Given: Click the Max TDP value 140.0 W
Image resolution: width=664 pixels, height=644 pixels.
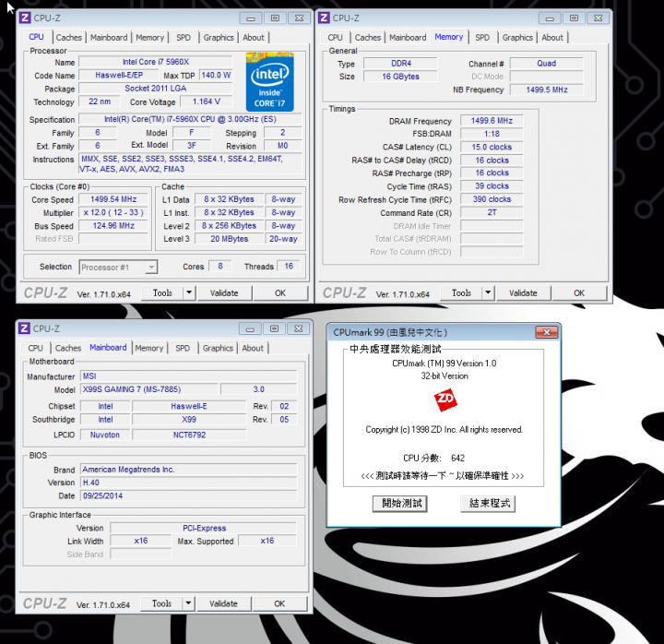Looking at the screenshot, I should click(x=216, y=75).
